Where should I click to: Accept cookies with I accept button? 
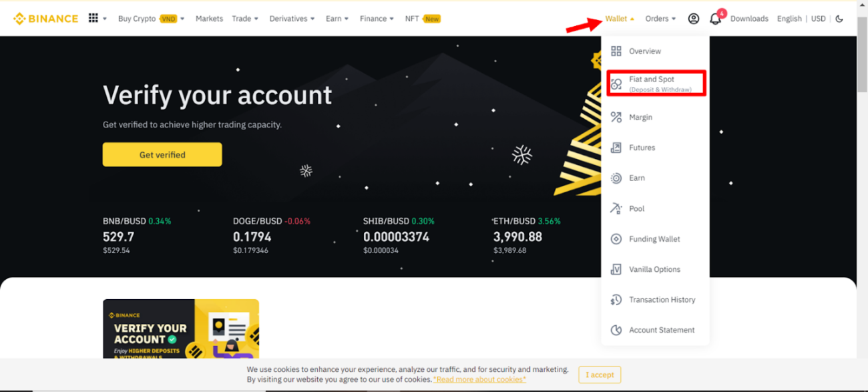click(x=600, y=375)
